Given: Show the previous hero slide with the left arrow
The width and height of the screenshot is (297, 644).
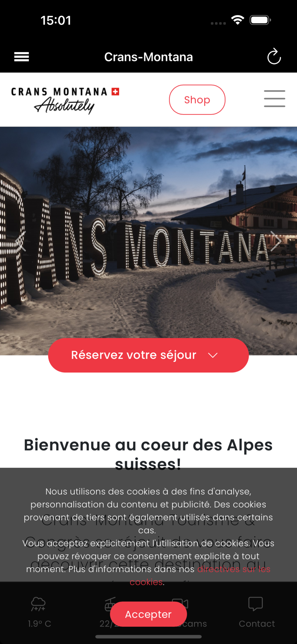Looking at the screenshot, I should (21, 241).
